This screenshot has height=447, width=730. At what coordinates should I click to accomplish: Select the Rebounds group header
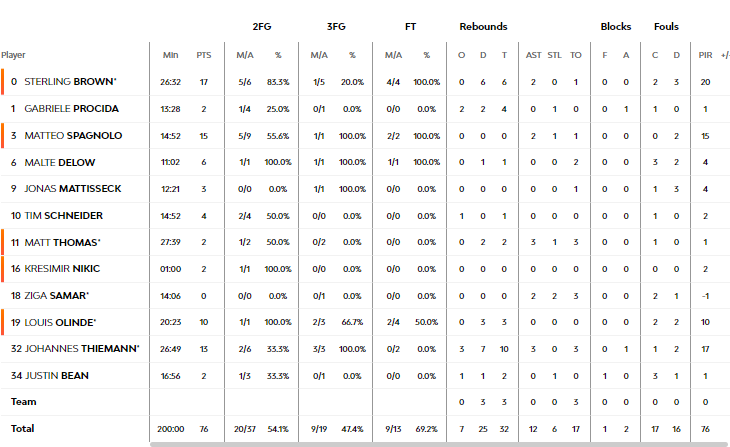click(x=483, y=27)
